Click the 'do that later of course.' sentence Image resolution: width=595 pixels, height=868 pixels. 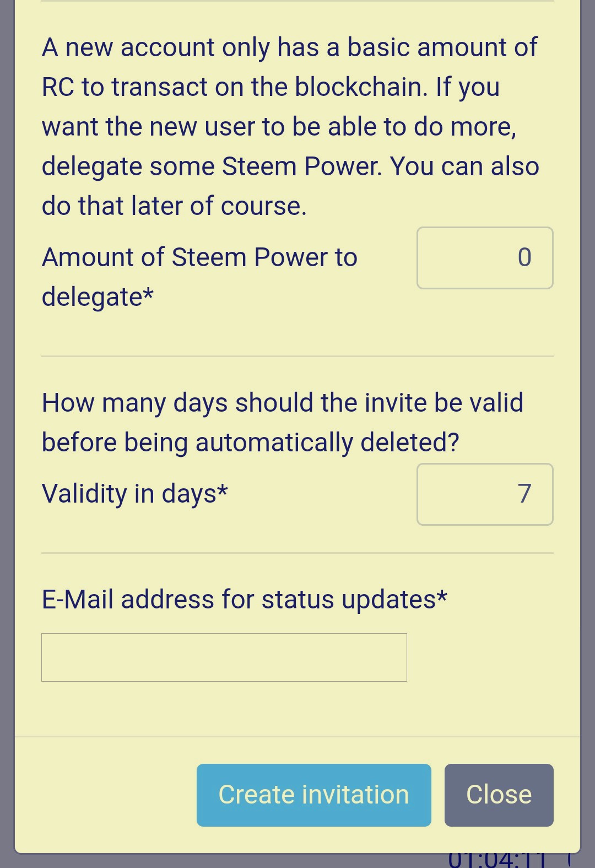(x=174, y=206)
